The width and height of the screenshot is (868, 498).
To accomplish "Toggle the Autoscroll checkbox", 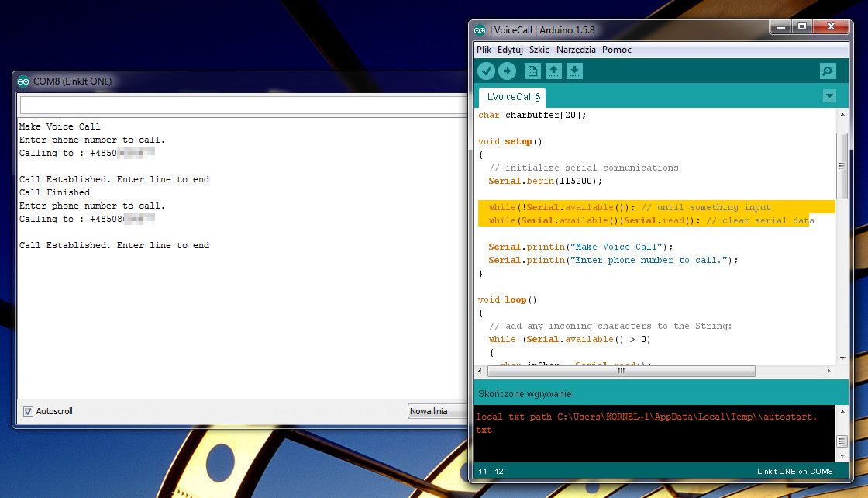I will (28, 411).
